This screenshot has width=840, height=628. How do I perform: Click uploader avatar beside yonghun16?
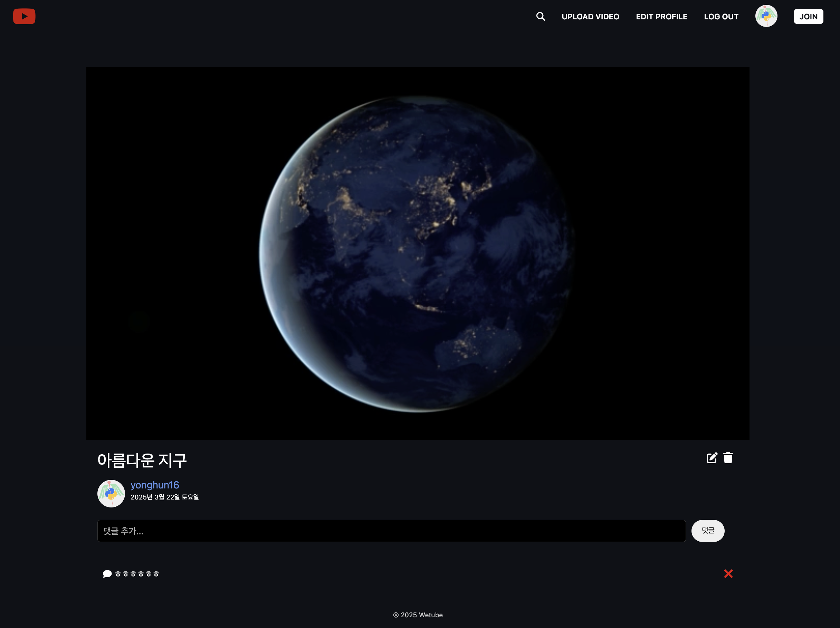click(111, 494)
